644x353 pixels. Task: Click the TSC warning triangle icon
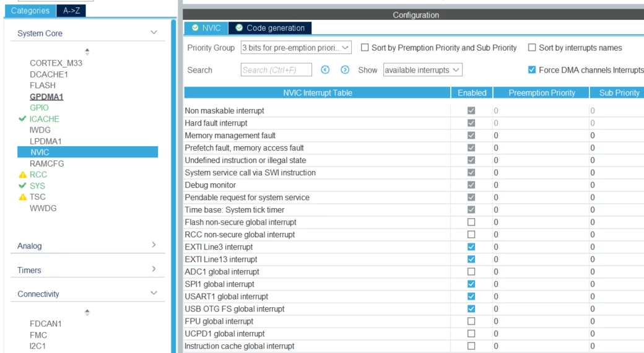coord(22,197)
